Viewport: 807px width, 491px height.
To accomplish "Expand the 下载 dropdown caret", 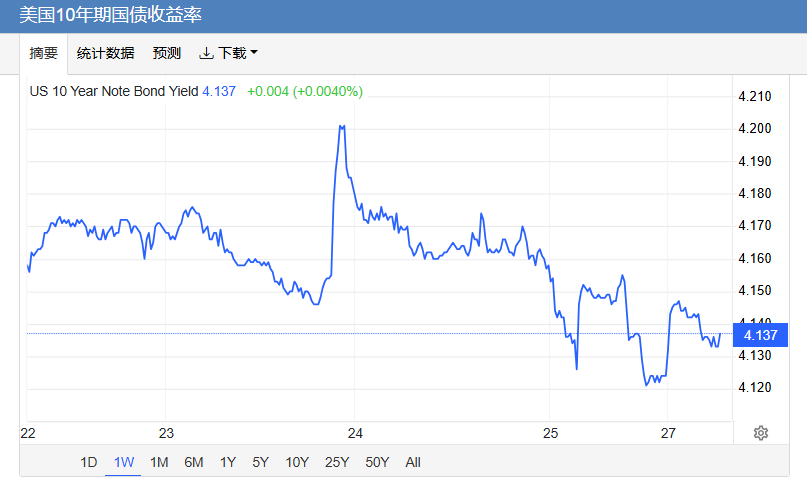I will [254, 52].
